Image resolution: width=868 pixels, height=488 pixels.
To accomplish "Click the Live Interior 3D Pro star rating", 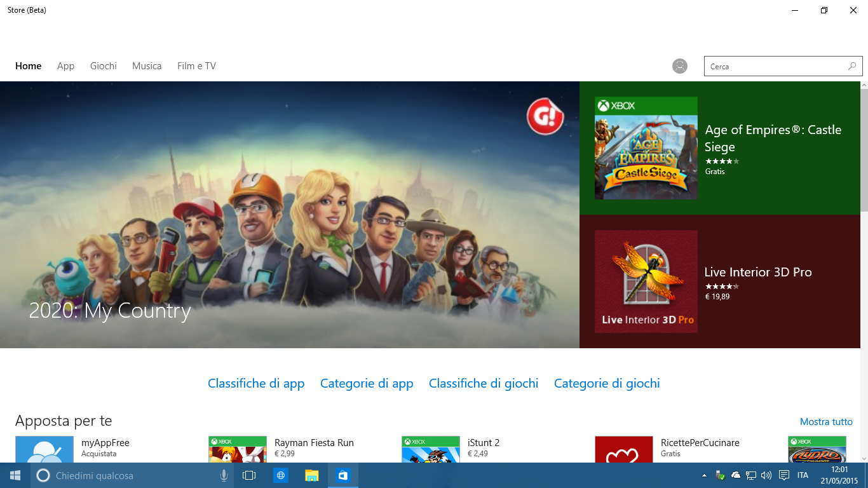I will (722, 287).
